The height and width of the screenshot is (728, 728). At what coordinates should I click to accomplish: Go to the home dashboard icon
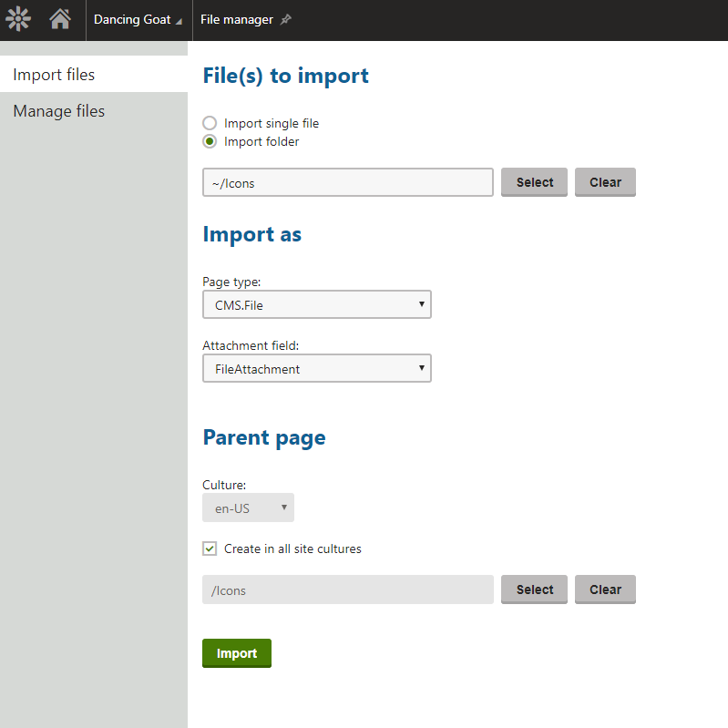pyautogui.click(x=60, y=19)
